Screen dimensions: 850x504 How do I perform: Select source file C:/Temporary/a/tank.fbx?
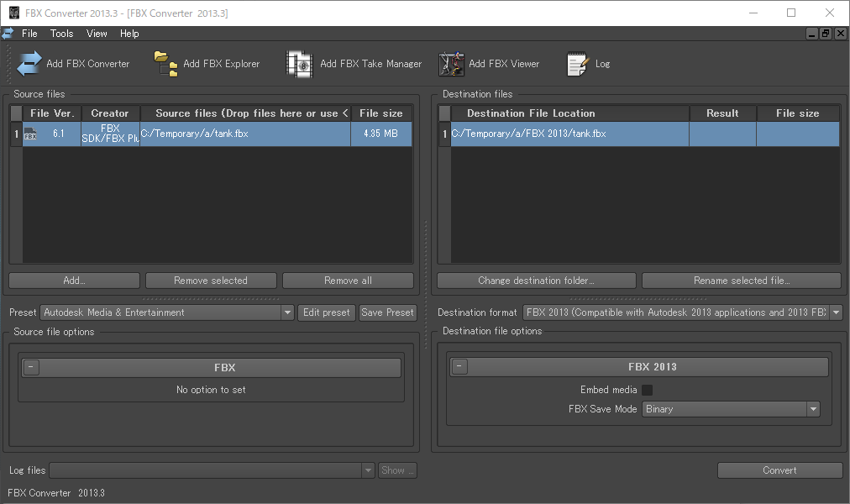point(245,134)
